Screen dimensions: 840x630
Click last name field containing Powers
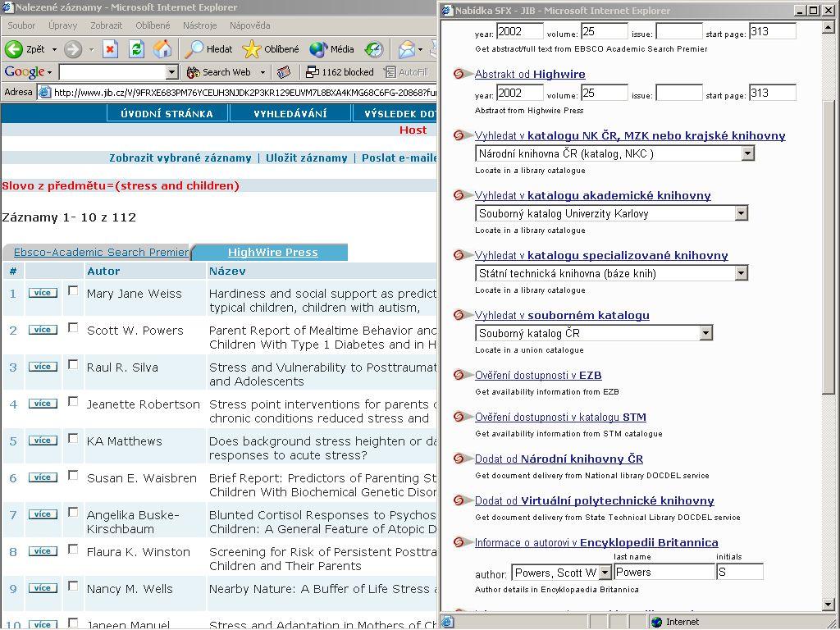(x=664, y=572)
